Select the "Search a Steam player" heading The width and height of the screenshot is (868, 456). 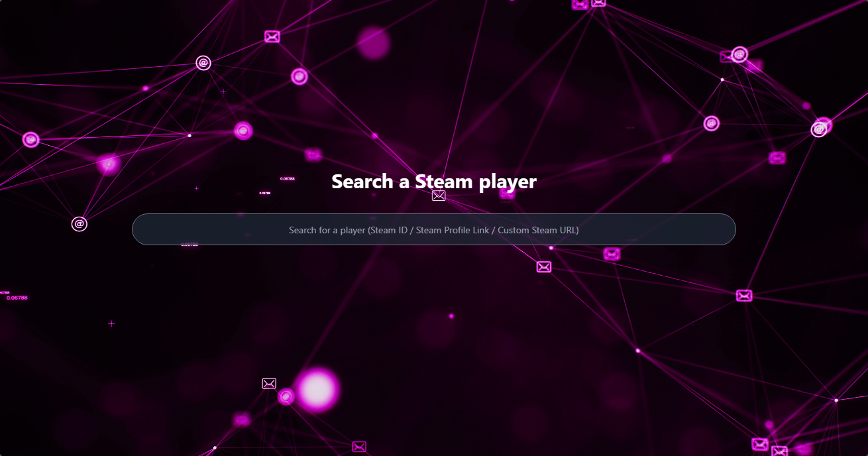434,182
